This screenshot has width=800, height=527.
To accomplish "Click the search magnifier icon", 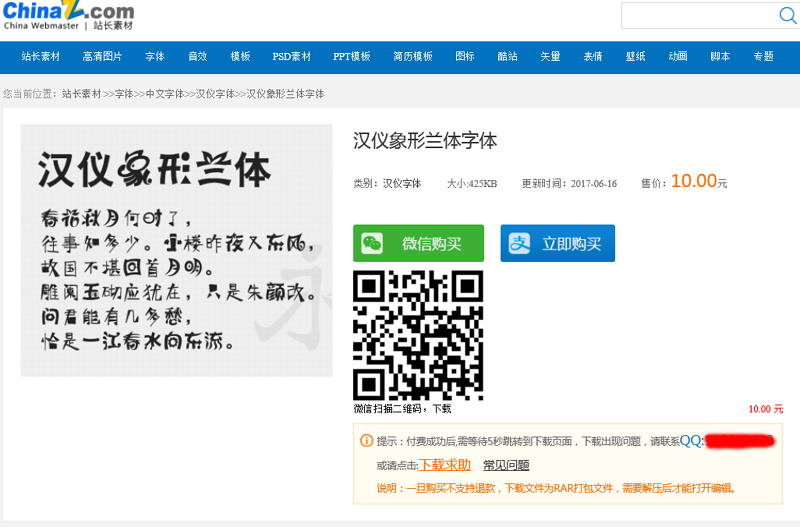I will pos(788,15).
